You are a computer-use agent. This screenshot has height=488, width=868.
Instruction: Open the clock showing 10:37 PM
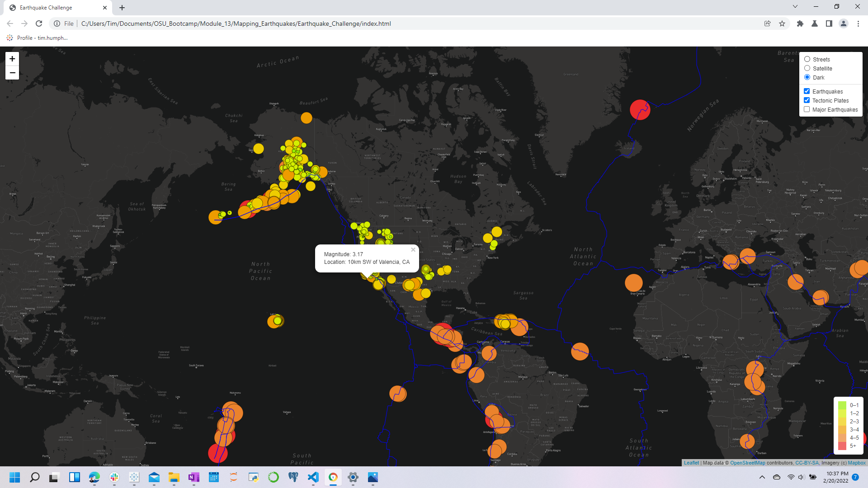click(835, 477)
